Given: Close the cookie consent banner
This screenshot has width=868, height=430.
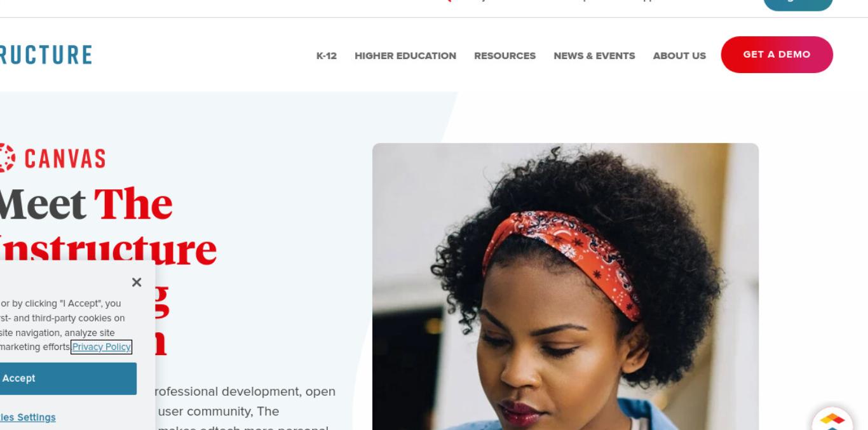Looking at the screenshot, I should coord(137,282).
